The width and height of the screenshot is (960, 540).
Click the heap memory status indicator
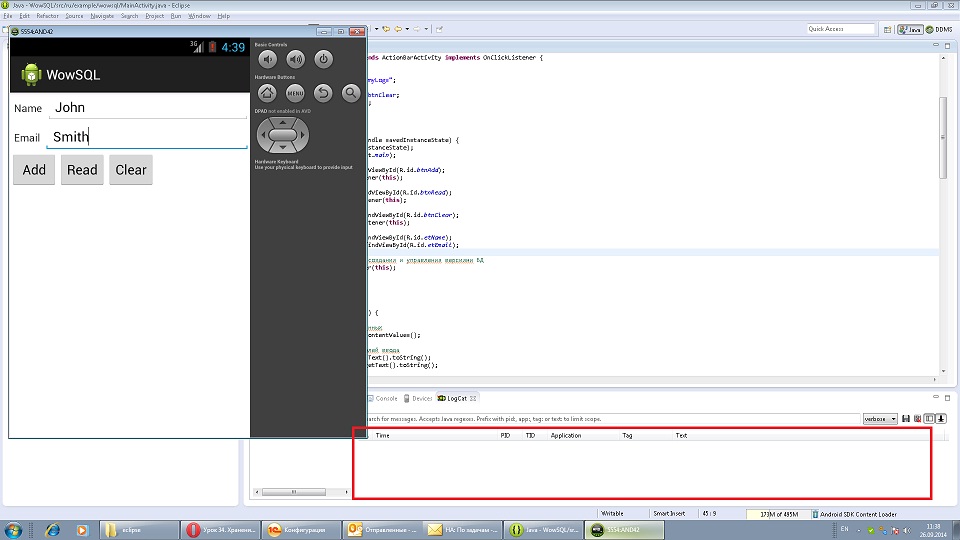tap(779, 514)
